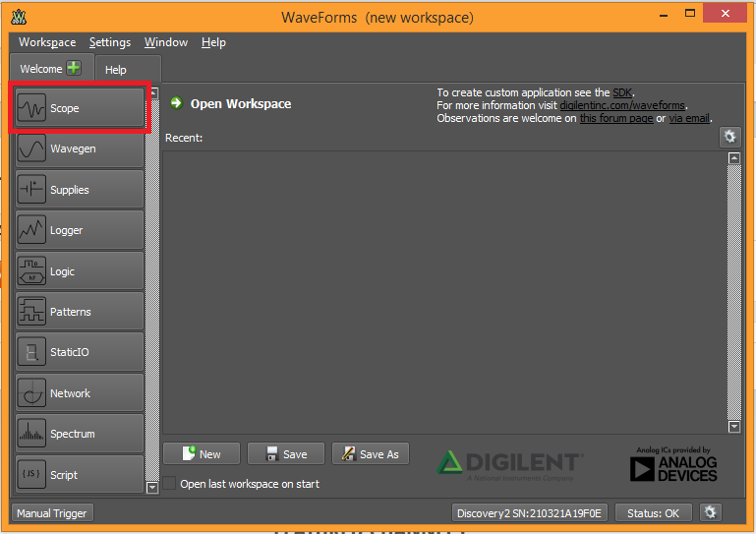Screen dimensions: 756x534
Task: Maximize the WaveForms window
Action: [x=690, y=14]
